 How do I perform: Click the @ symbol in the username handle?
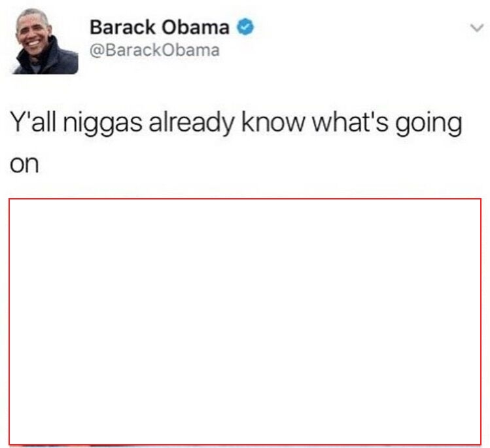point(97,51)
